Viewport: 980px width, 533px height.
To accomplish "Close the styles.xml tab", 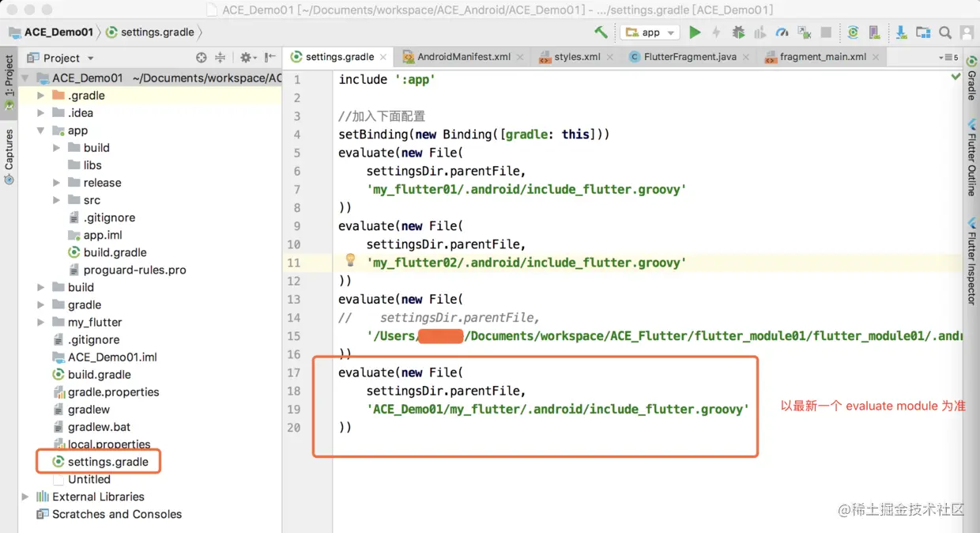I will 609,58.
